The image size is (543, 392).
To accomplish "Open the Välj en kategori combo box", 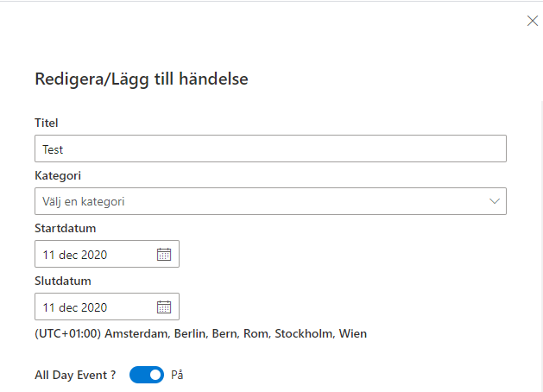I will pos(270,201).
